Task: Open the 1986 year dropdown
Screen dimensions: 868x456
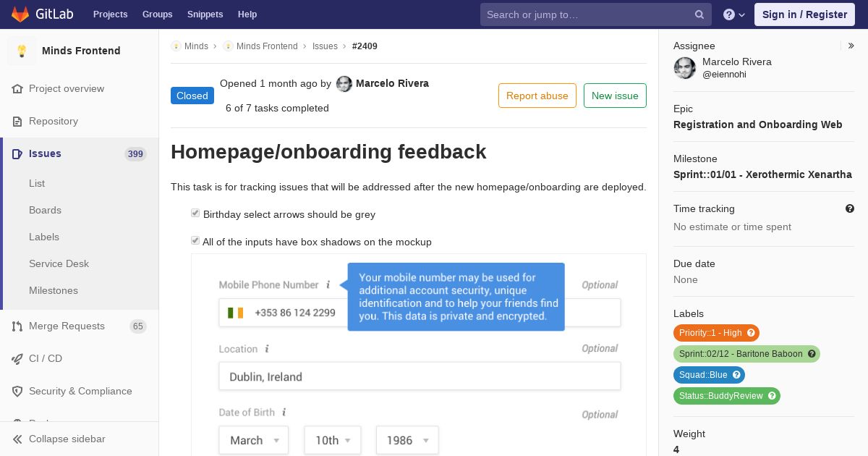Action: coord(407,440)
